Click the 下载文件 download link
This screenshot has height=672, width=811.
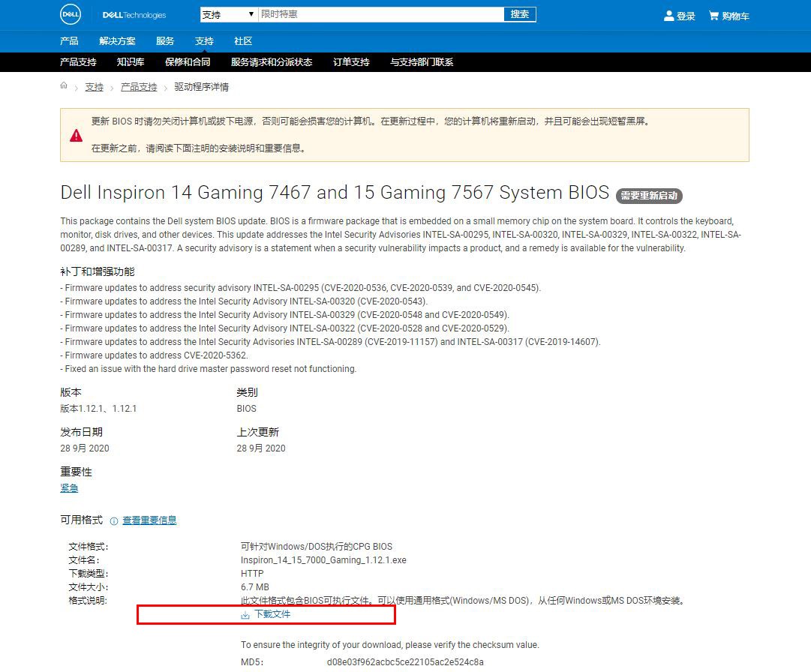(x=272, y=614)
